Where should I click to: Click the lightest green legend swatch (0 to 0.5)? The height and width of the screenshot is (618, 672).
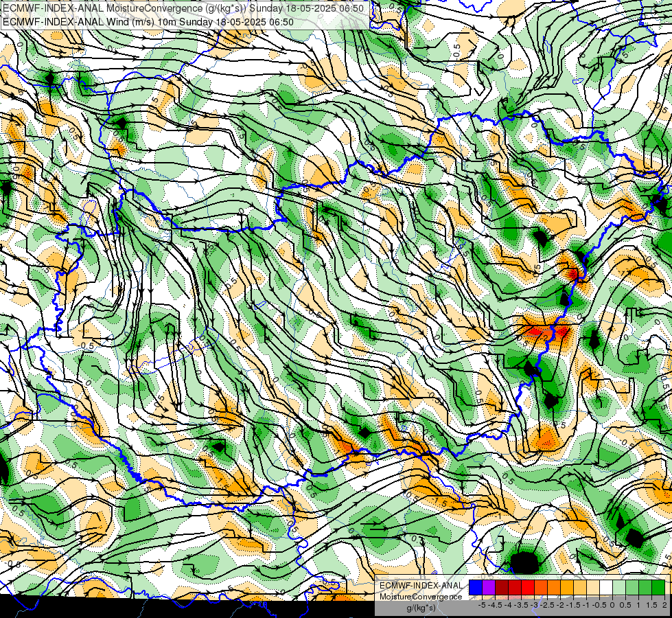(619, 587)
